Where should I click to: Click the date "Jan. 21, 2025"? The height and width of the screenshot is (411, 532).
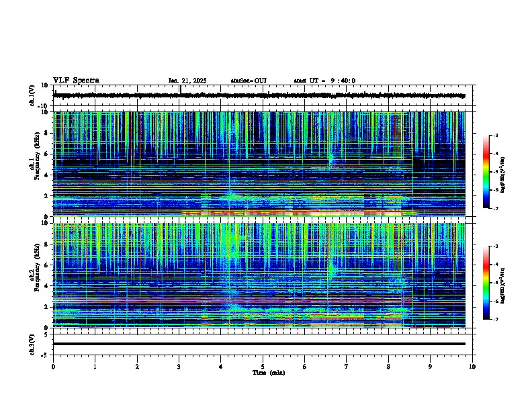(x=187, y=81)
